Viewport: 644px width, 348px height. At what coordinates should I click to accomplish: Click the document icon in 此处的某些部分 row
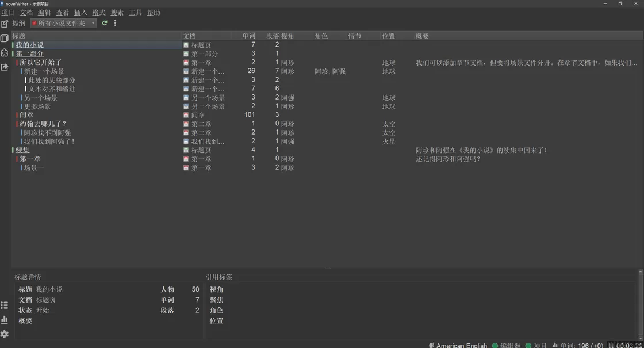click(186, 80)
